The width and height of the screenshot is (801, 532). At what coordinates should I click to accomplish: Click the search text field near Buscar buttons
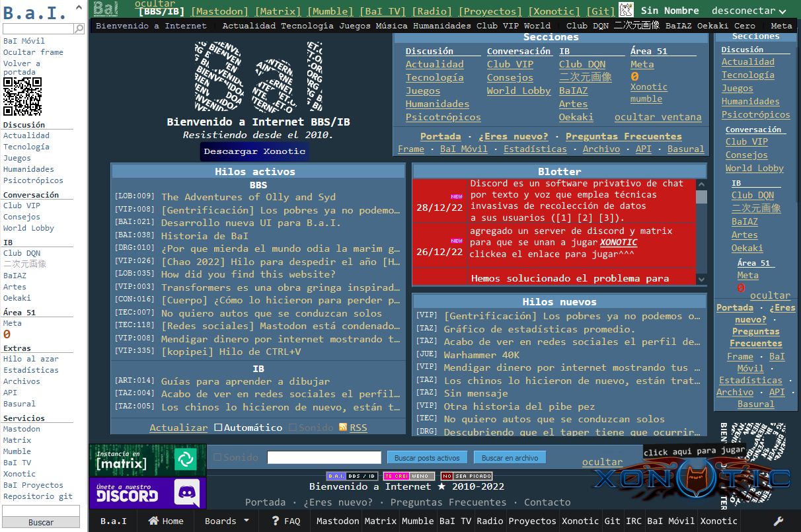tap(324, 457)
